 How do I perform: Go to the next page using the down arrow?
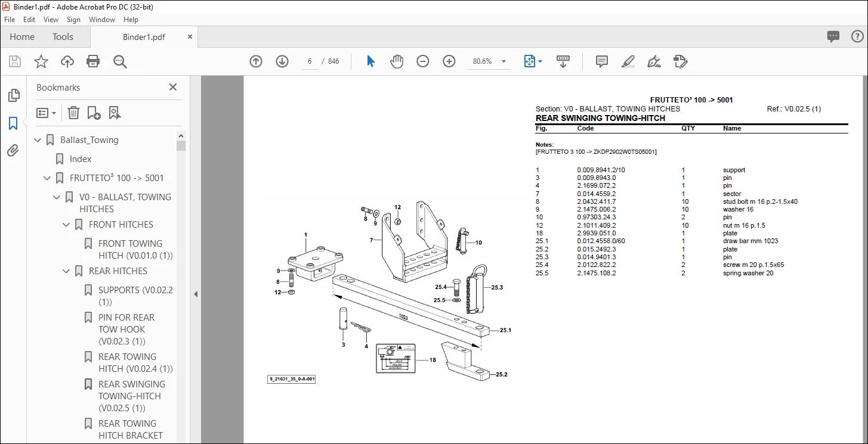[282, 61]
